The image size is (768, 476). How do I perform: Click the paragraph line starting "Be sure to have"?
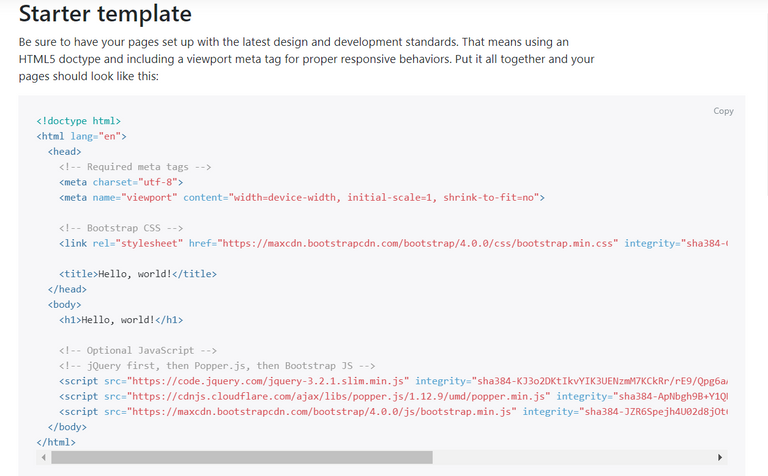point(293,42)
